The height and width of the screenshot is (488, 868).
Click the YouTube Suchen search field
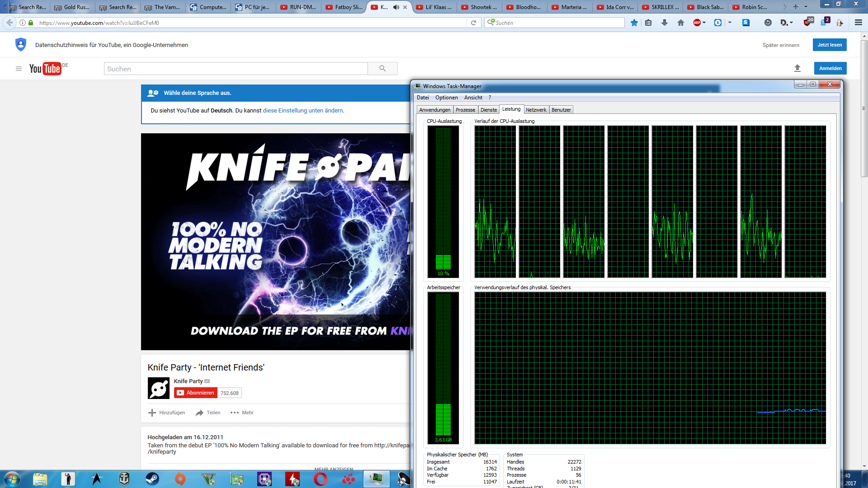coord(235,69)
